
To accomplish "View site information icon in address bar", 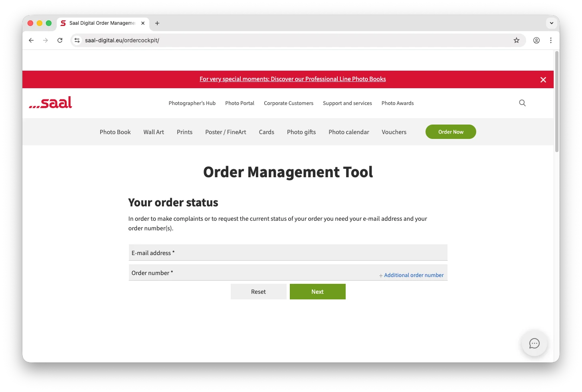I will pos(77,40).
